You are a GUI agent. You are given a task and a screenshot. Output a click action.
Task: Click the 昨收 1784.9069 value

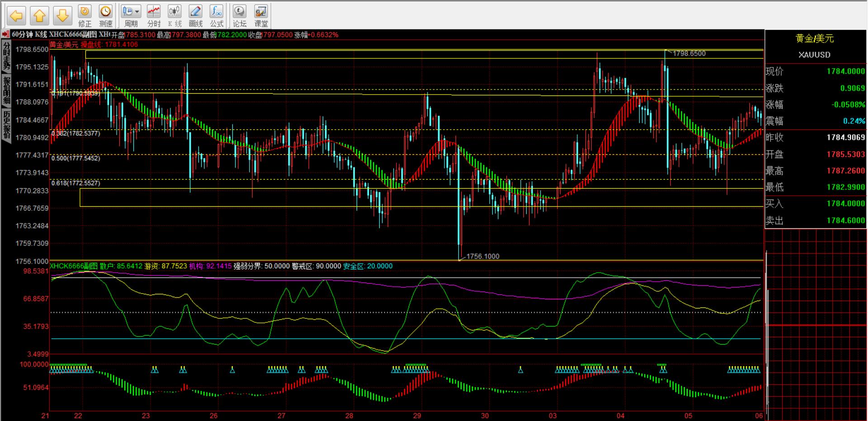[845, 137]
